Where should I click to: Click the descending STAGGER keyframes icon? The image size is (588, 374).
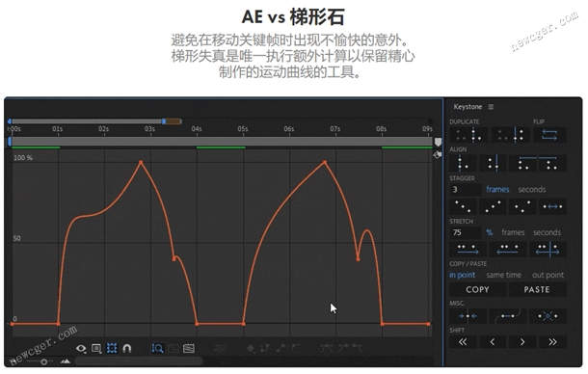(463, 206)
